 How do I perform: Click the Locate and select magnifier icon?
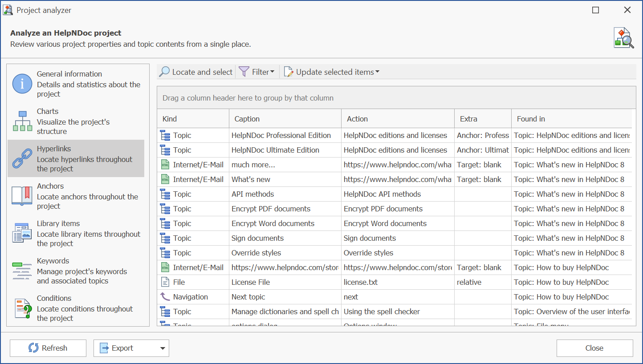coord(164,72)
